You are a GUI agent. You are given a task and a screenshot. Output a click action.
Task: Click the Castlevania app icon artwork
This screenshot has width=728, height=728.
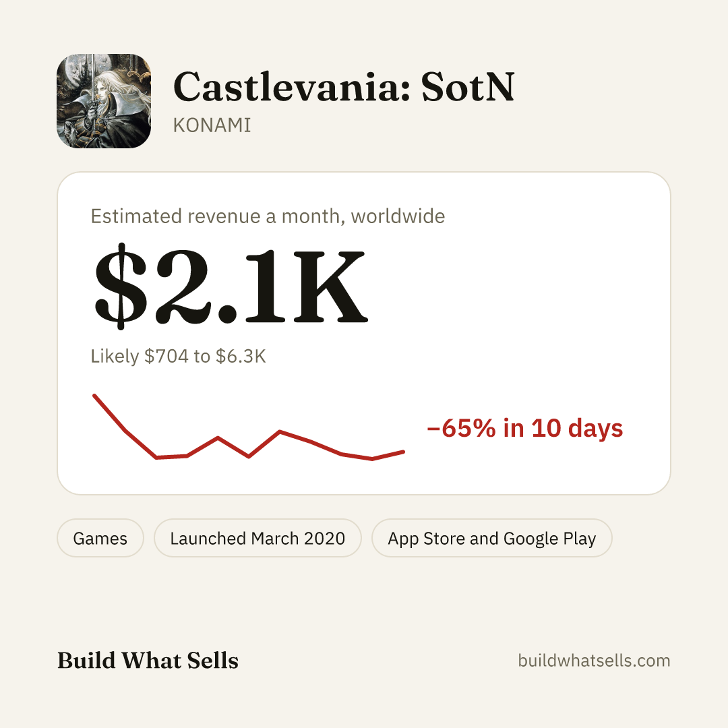tap(104, 101)
